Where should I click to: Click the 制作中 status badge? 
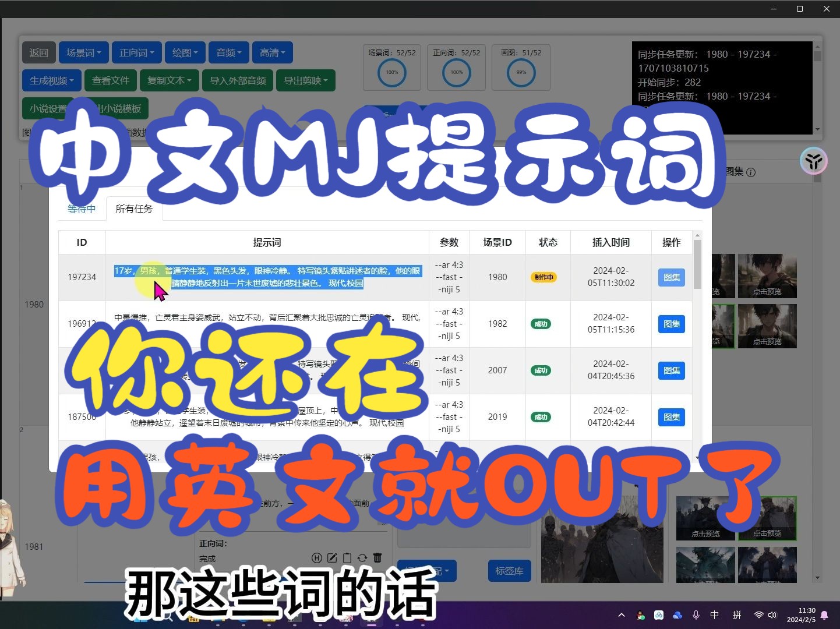point(543,277)
